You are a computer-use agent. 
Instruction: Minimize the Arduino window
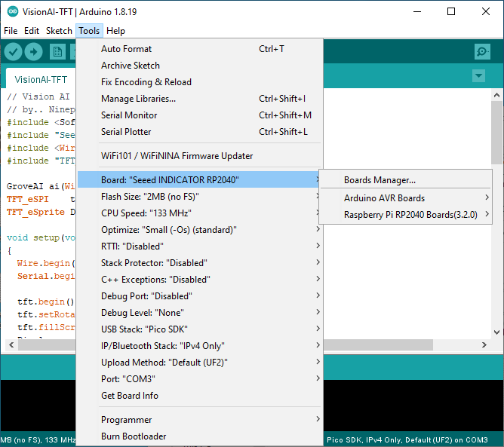417,11
